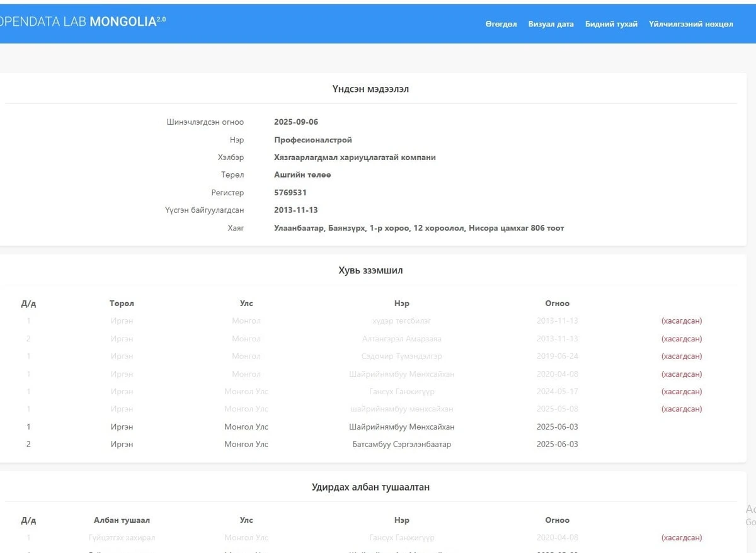Open the Бидний тухай page
This screenshot has height=553, width=756.
point(611,25)
